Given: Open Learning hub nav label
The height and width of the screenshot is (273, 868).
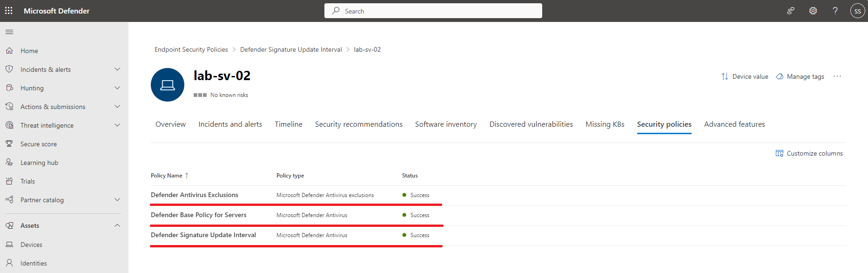Looking at the screenshot, I should (x=39, y=163).
